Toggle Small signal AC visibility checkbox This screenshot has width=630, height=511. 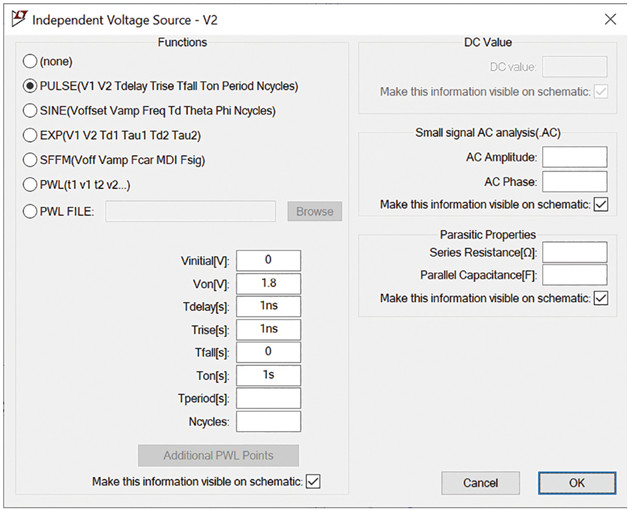pyautogui.click(x=601, y=204)
